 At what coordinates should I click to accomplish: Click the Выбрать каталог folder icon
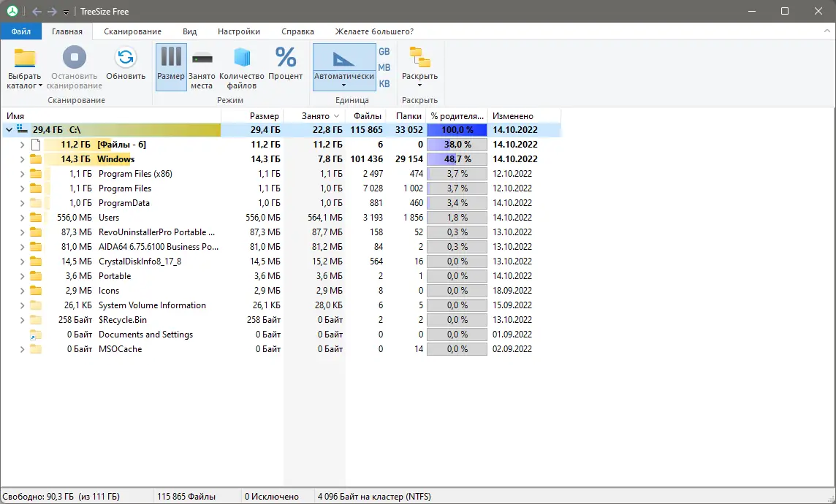25,58
